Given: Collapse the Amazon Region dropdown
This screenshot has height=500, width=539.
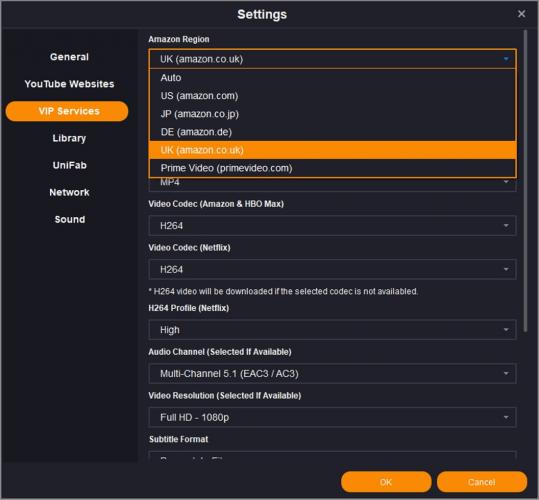Looking at the screenshot, I should click(x=332, y=59).
